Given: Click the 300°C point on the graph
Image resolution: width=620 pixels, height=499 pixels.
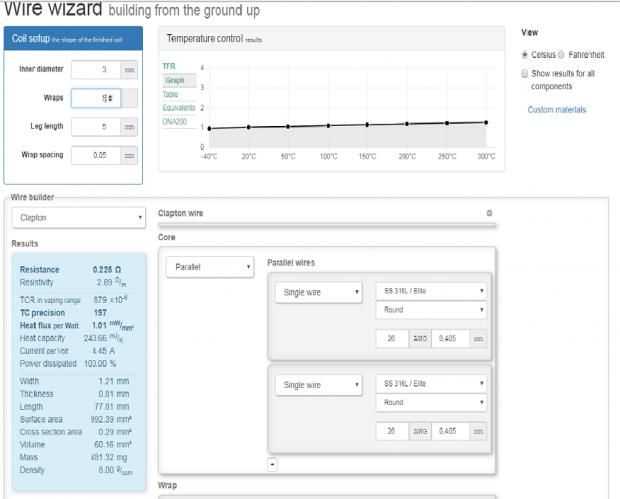Looking at the screenshot, I should point(486,123).
